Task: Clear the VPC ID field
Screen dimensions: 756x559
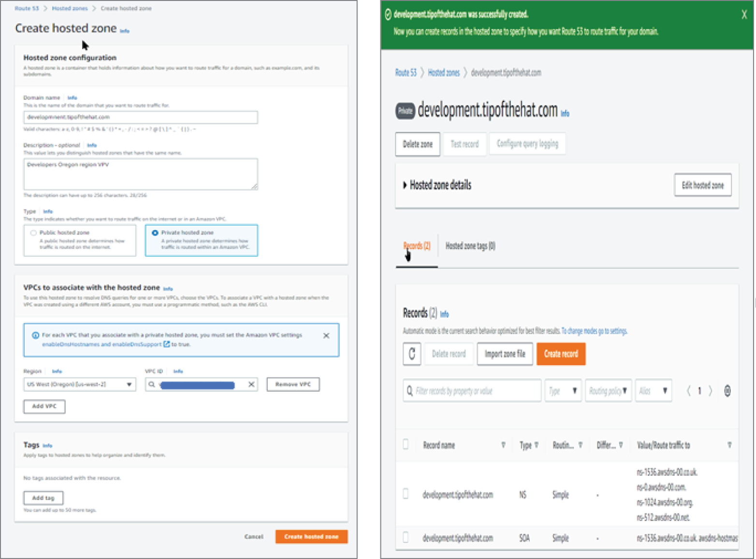Action: pos(251,384)
